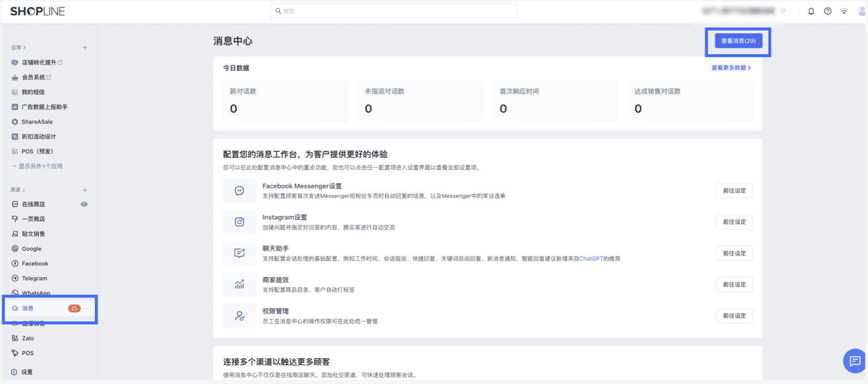Screen dimensions: 868x384
Task: Click the Instagram settings icon
Action: (239, 222)
